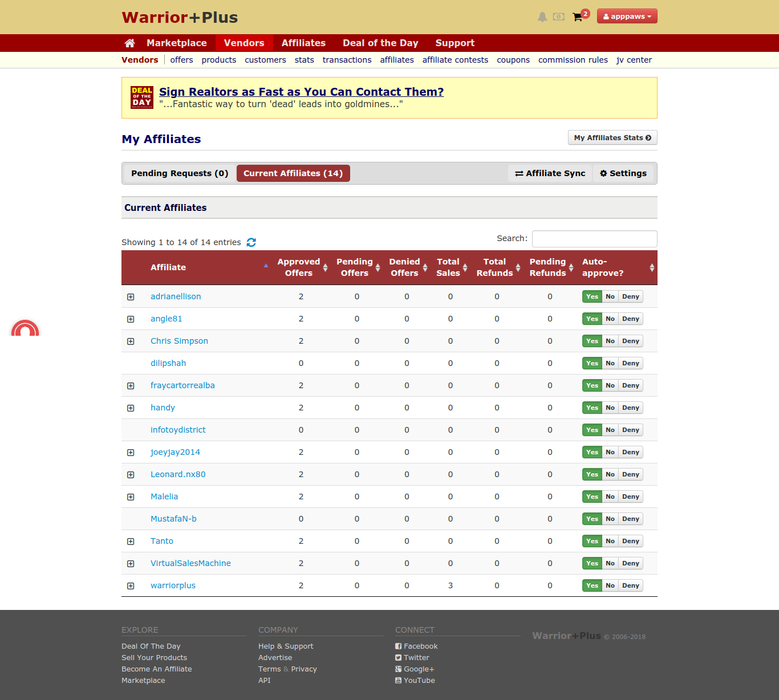This screenshot has height=700, width=779.
Task: Set auto-approve No for MustafaN-b
Action: (x=610, y=519)
